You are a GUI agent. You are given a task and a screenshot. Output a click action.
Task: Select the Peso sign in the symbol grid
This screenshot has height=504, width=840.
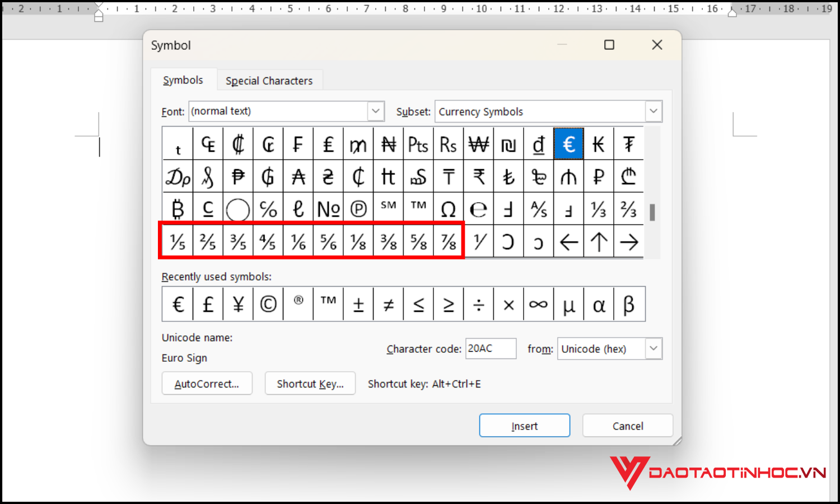[x=238, y=176]
